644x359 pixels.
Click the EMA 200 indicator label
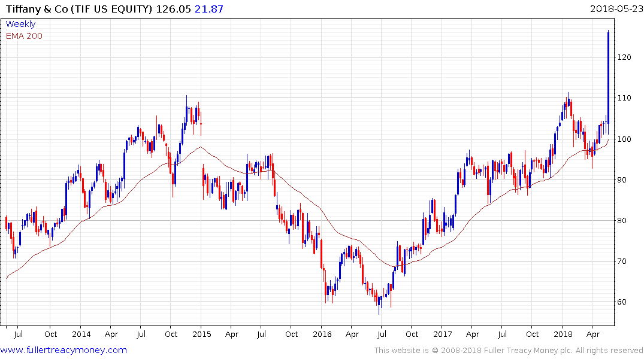24,36
